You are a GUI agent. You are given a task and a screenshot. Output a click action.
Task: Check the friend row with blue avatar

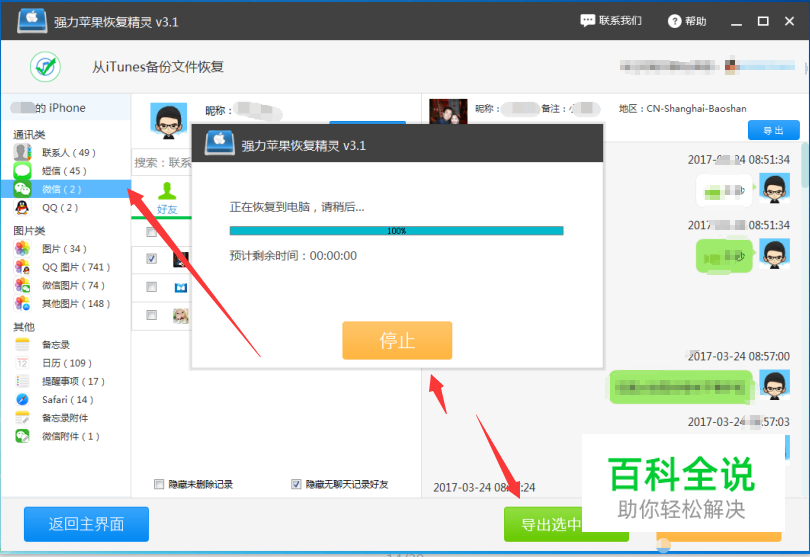pos(151,287)
